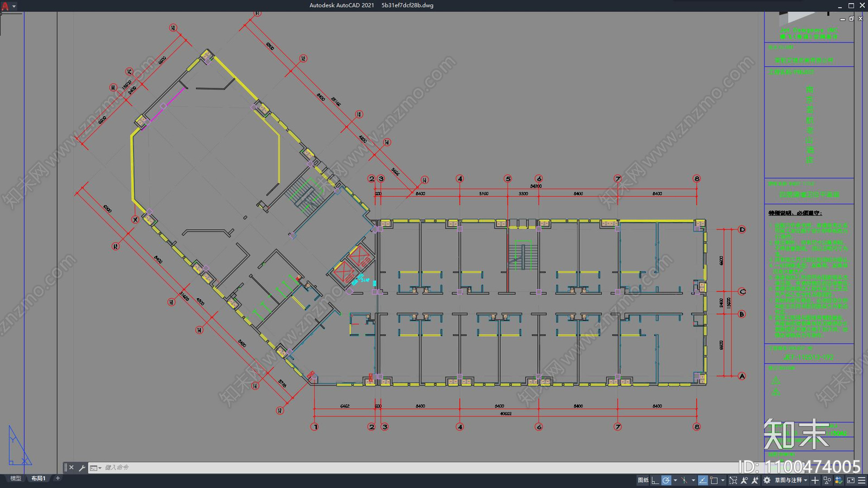Activate the clean screen icon

(851, 480)
